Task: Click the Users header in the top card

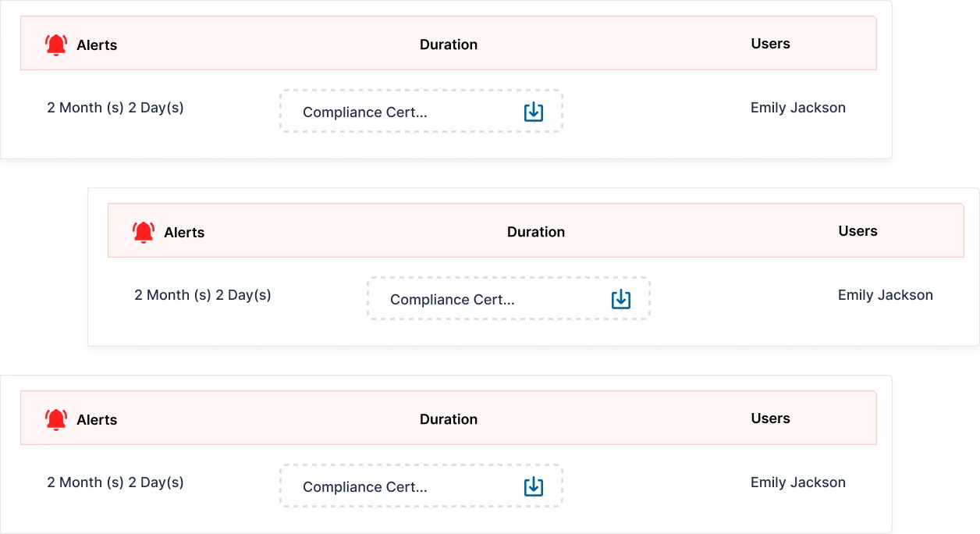Action: (x=770, y=44)
